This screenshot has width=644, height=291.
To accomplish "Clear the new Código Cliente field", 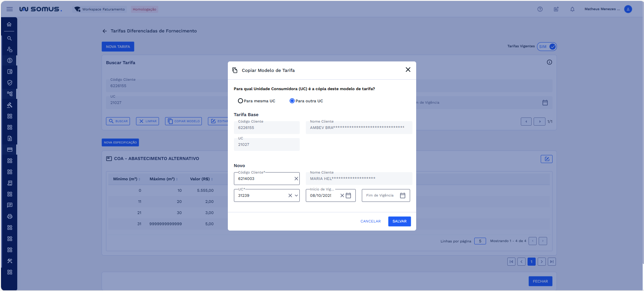I will pos(296,179).
